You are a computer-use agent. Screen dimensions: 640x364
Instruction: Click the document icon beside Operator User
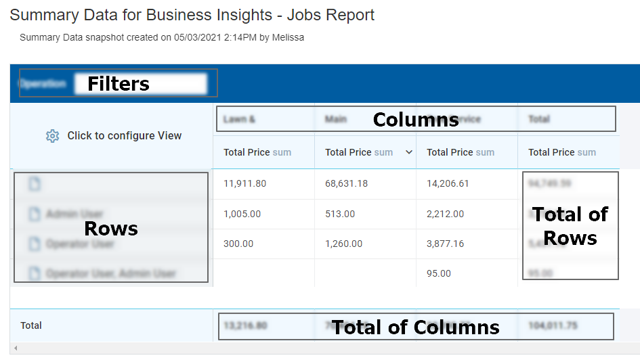(x=35, y=244)
